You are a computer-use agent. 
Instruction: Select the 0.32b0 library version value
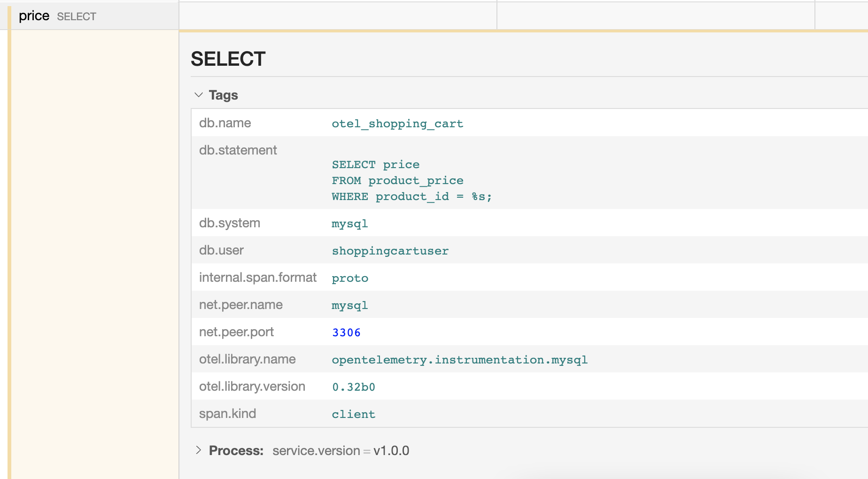pos(353,387)
